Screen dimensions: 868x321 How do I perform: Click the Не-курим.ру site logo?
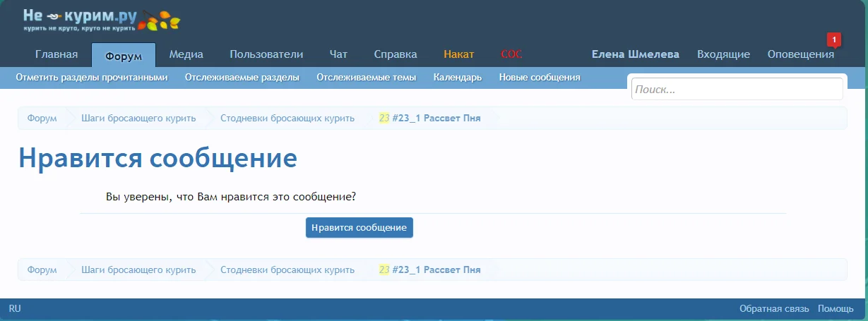pyautogui.click(x=101, y=19)
